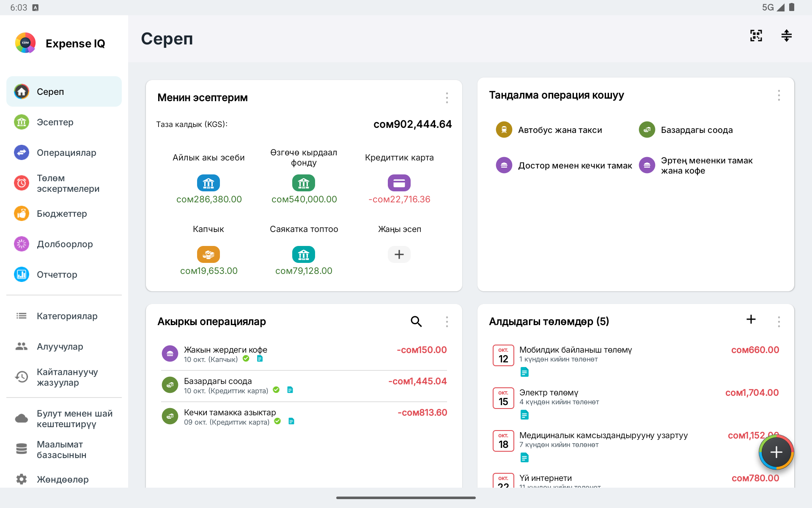Add new account with Жаңы эсеп plus
Viewport: 812px width, 508px height.
(399, 254)
